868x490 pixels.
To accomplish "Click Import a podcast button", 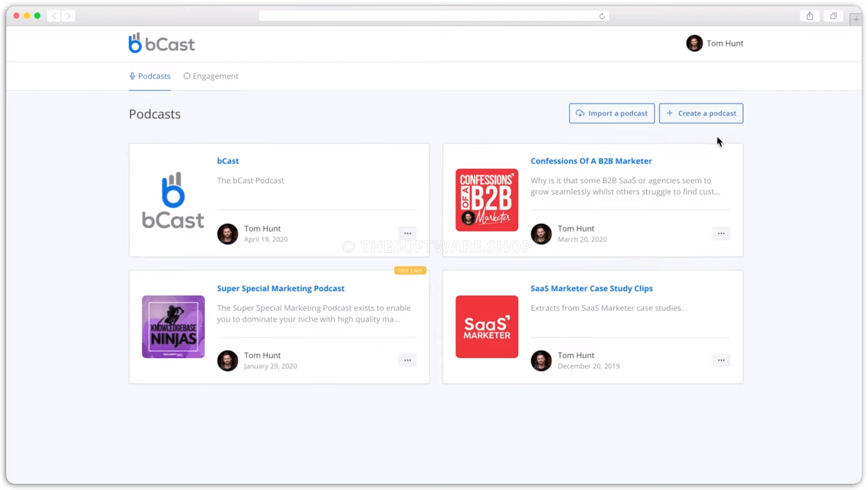I will click(x=612, y=113).
